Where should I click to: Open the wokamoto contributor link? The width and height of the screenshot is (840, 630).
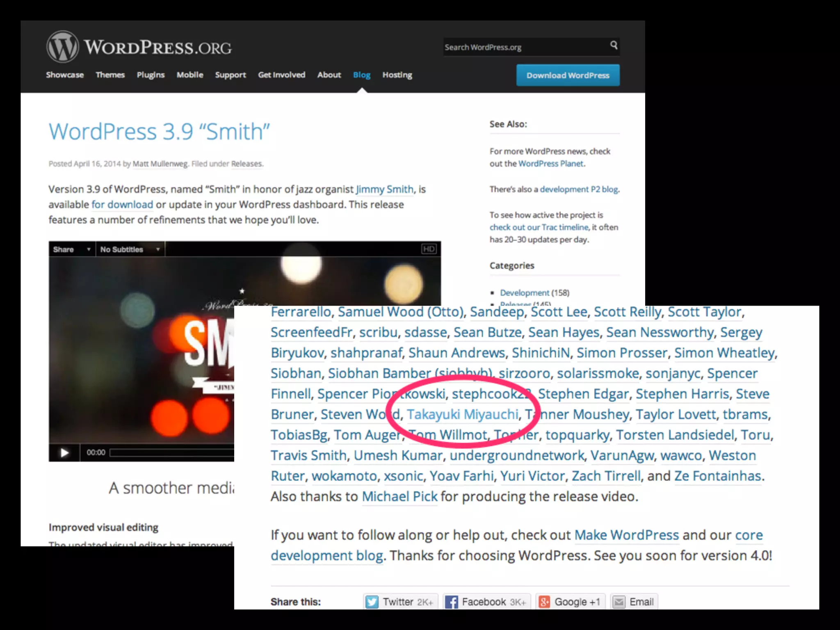[x=344, y=476]
